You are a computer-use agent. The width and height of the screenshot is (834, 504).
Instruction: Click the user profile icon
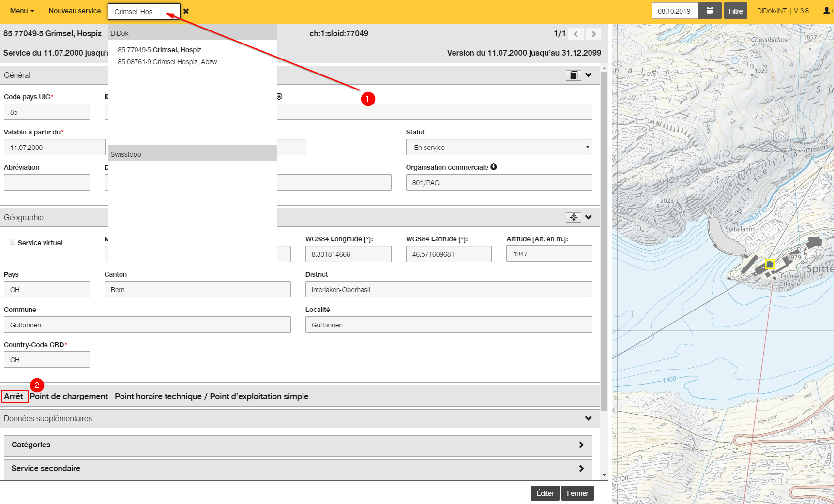click(827, 10)
